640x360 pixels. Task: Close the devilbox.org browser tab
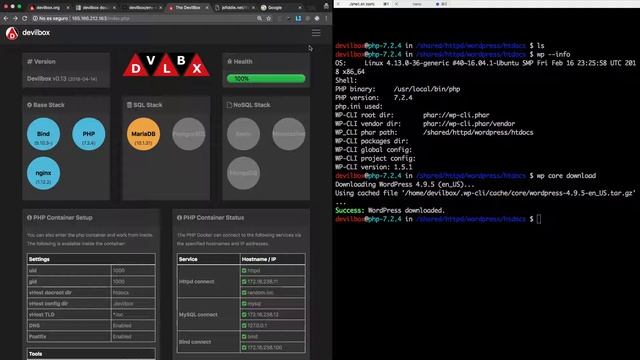pyautogui.click(x=68, y=7)
